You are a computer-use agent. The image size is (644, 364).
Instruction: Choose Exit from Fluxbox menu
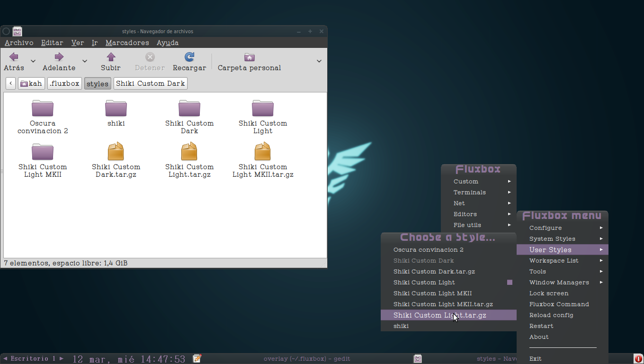(563, 359)
